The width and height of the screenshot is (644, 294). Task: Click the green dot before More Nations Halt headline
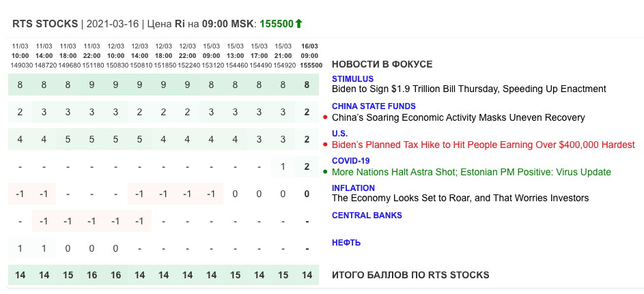tap(326, 172)
